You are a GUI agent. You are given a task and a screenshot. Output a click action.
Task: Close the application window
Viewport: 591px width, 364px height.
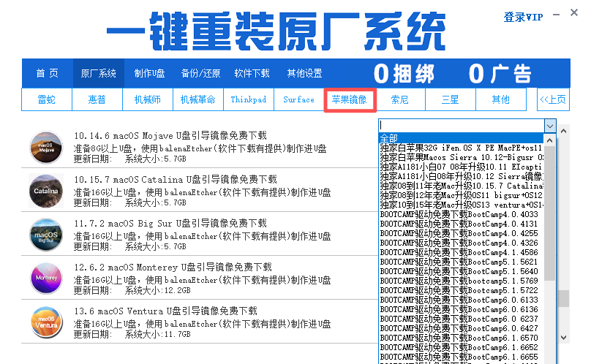[574, 13]
